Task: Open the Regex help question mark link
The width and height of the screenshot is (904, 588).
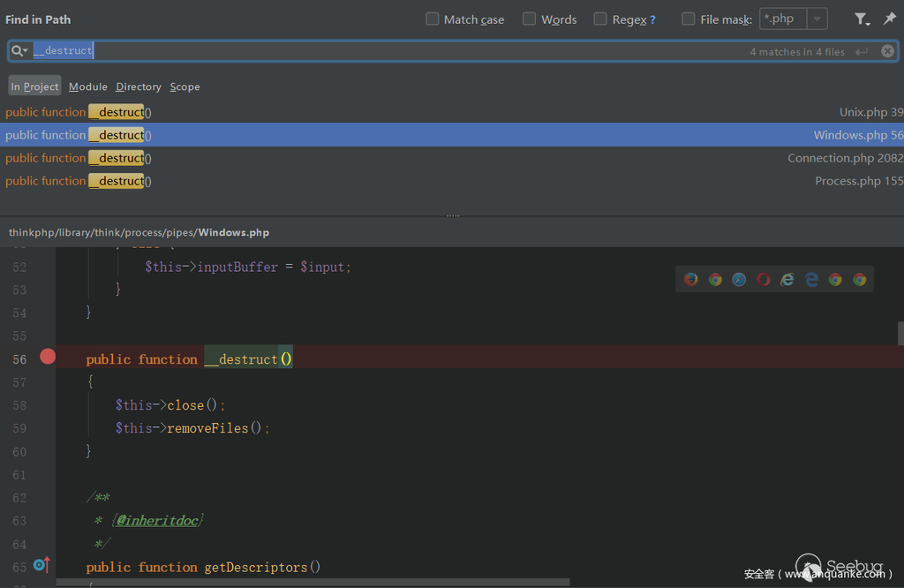Action: click(x=652, y=19)
